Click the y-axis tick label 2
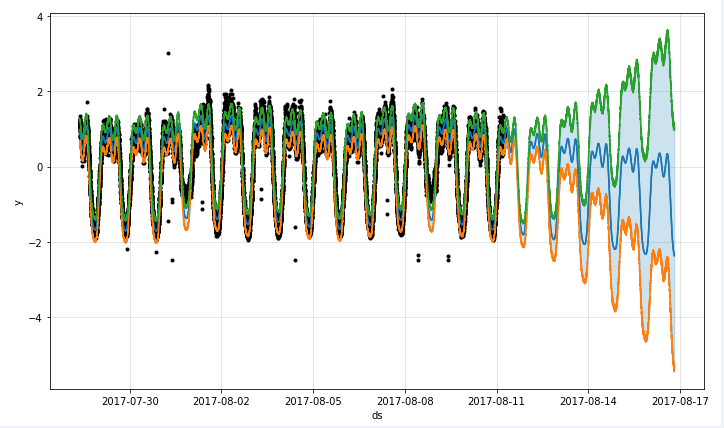The image size is (724, 428). 38,92
